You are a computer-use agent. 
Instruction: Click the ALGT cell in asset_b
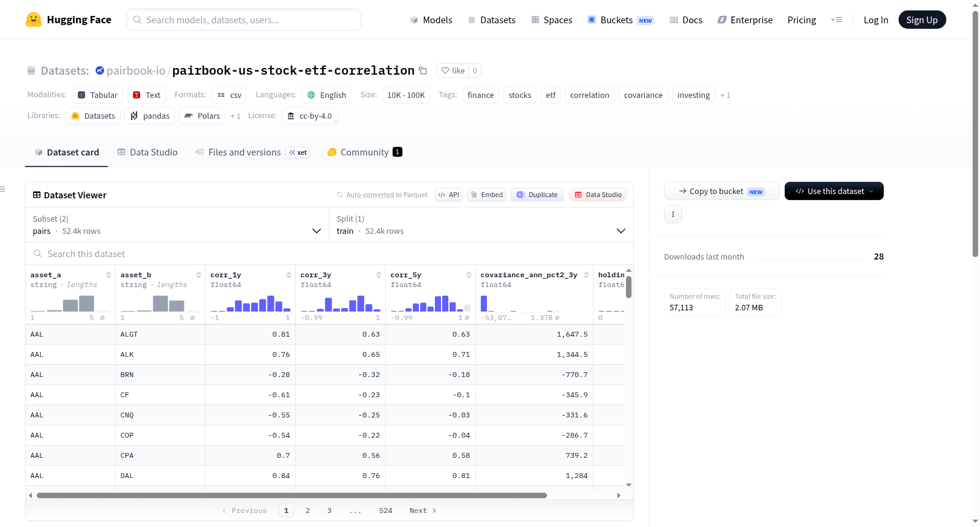click(160, 334)
